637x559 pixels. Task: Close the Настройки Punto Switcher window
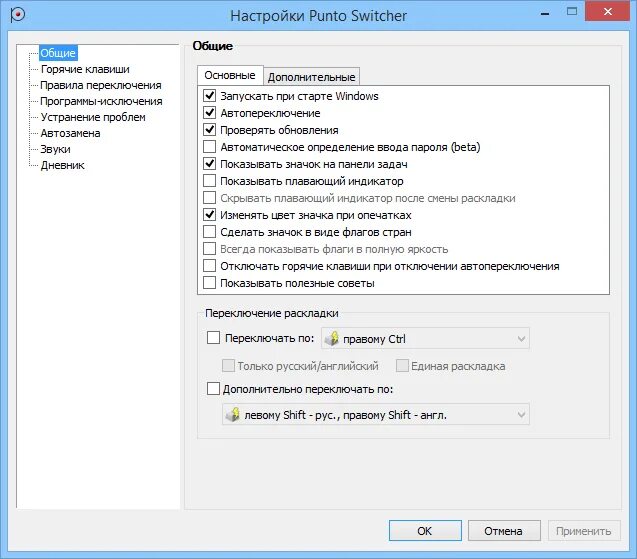point(608,11)
